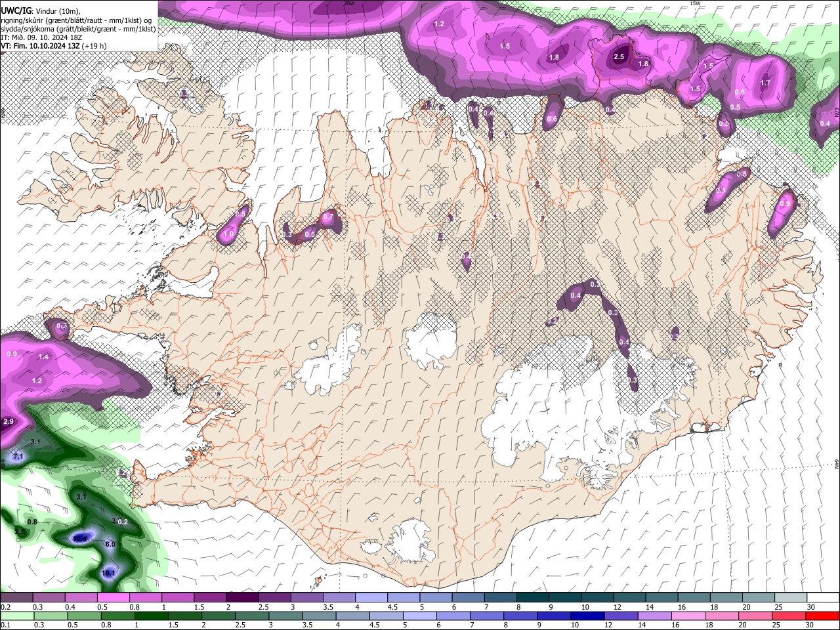Click the 'VT: Fim. 10.10.2024 13Z' valid time

41,46
